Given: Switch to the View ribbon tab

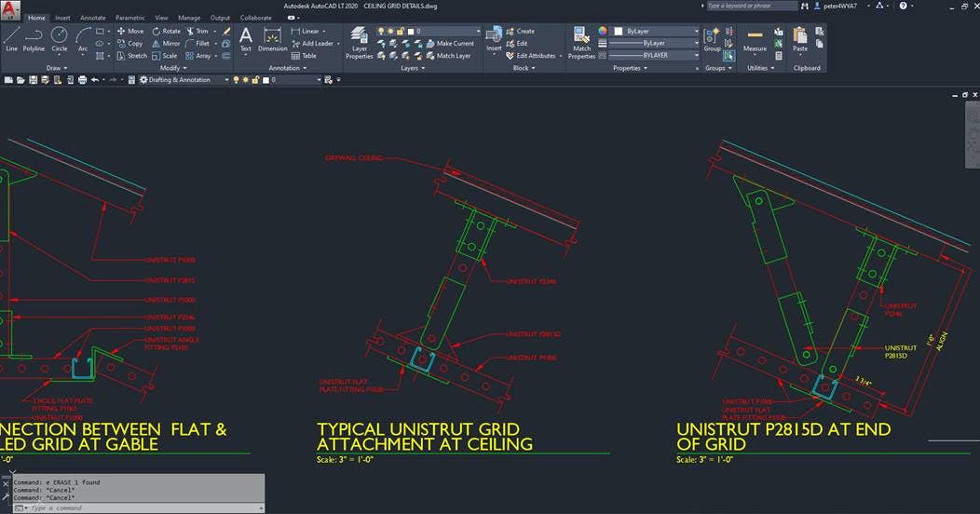Looking at the screenshot, I should click(161, 18).
